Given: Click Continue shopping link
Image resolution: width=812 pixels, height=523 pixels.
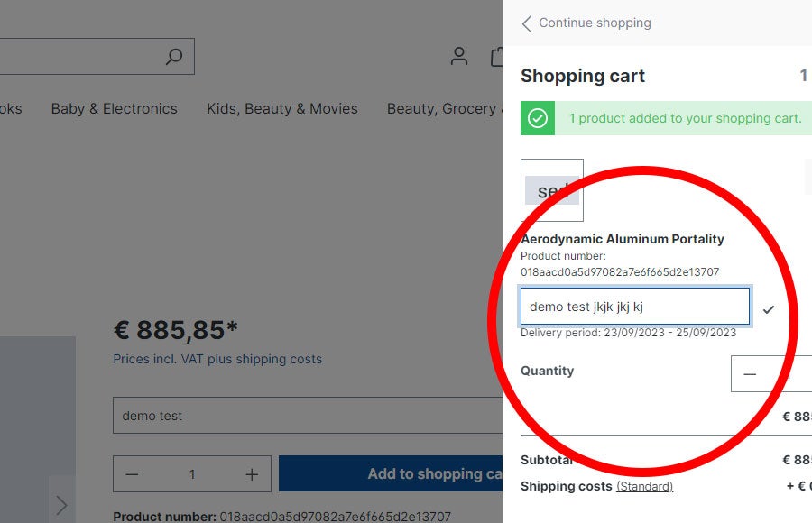Looking at the screenshot, I should pos(595,23).
